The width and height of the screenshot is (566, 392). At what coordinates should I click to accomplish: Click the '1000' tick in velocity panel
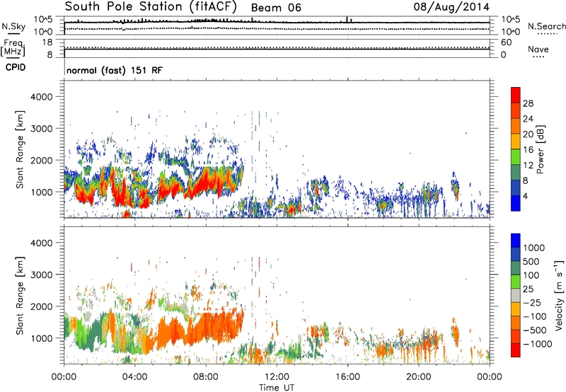(x=42, y=339)
